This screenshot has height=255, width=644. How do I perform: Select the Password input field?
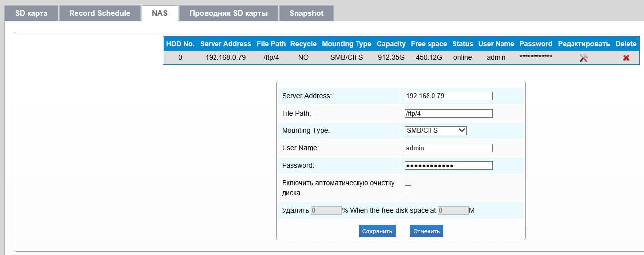pos(448,165)
